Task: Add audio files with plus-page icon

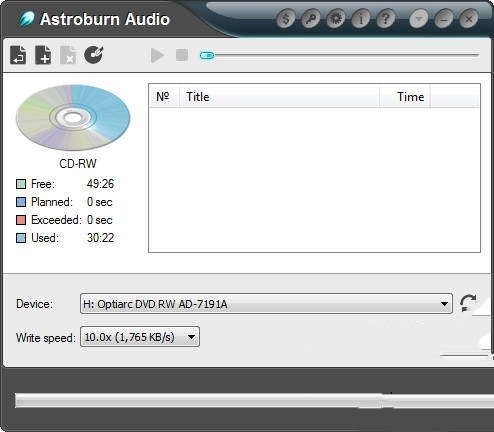Action: click(43, 55)
